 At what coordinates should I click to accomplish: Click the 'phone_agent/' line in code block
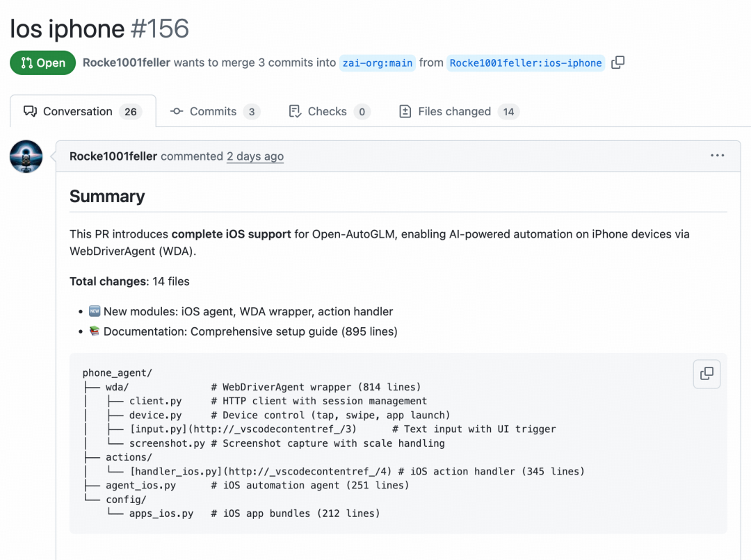118,373
